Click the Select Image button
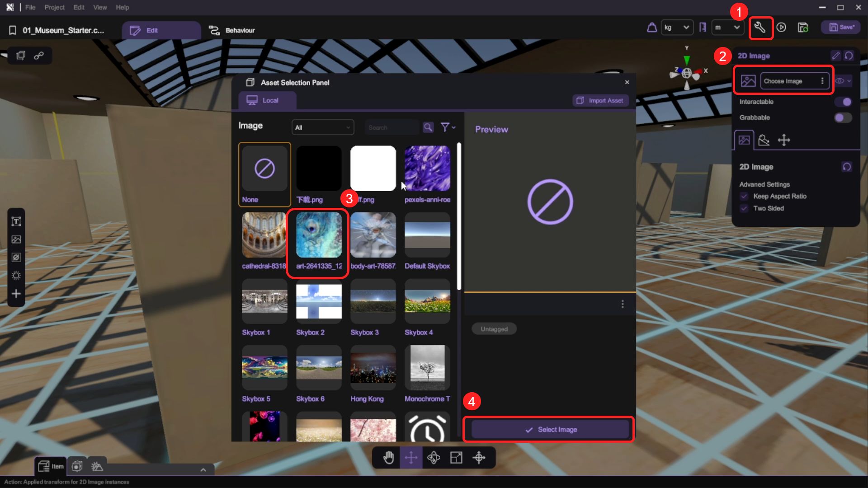Image resolution: width=868 pixels, height=488 pixels. [550, 429]
